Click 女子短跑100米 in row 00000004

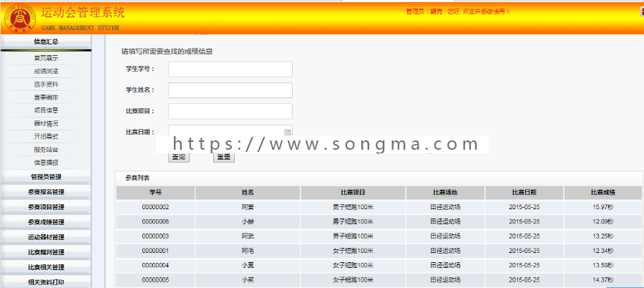point(353,265)
